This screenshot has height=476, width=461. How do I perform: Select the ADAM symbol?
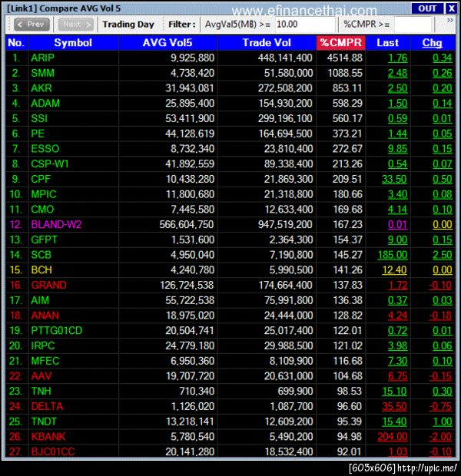pos(45,103)
